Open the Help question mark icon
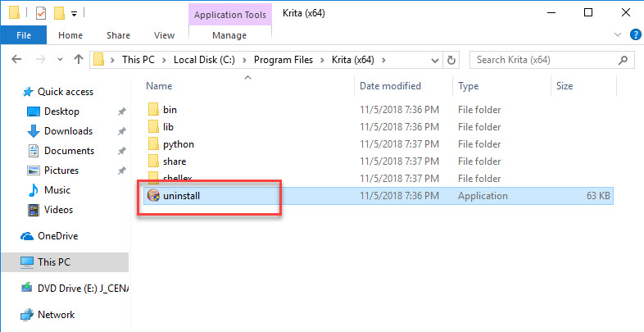The height and width of the screenshot is (332, 644). (x=635, y=35)
